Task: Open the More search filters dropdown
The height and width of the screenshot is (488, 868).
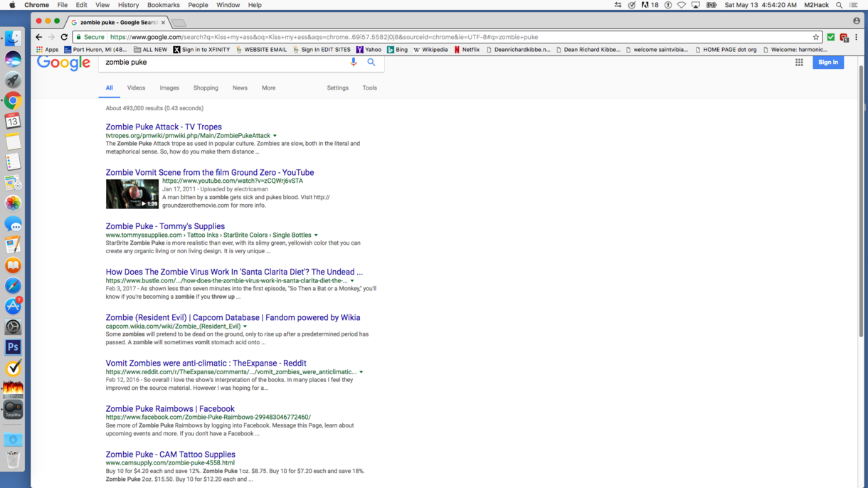Action: pyautogui.click(x=268, y=88)
